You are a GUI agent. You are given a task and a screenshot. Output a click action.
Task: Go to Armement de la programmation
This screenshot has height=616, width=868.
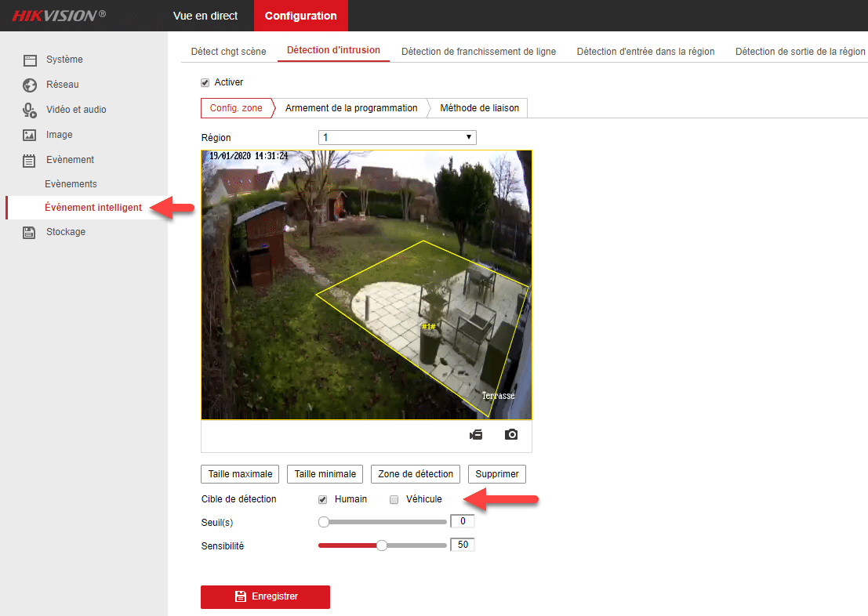[351, 108]
